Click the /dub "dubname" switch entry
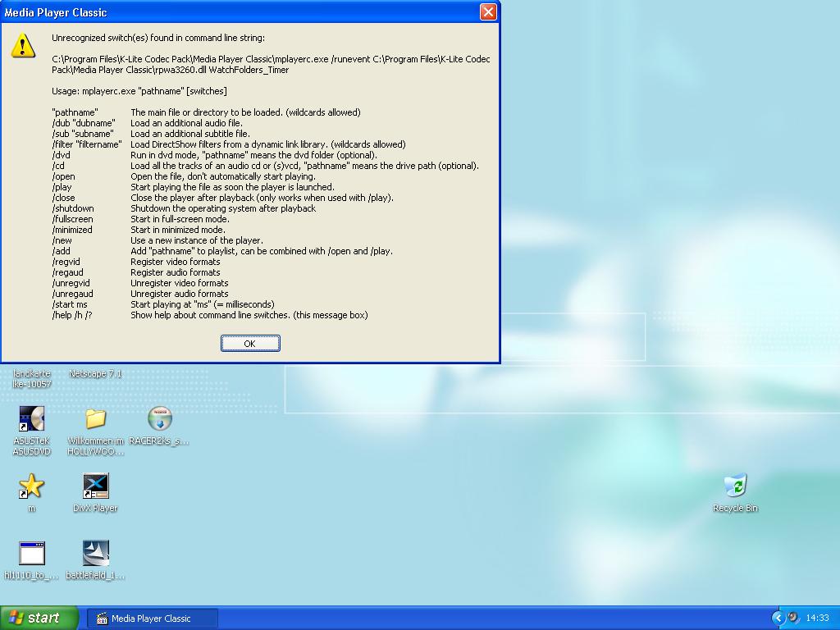840x630 pixels. click(x=84, y=123)
